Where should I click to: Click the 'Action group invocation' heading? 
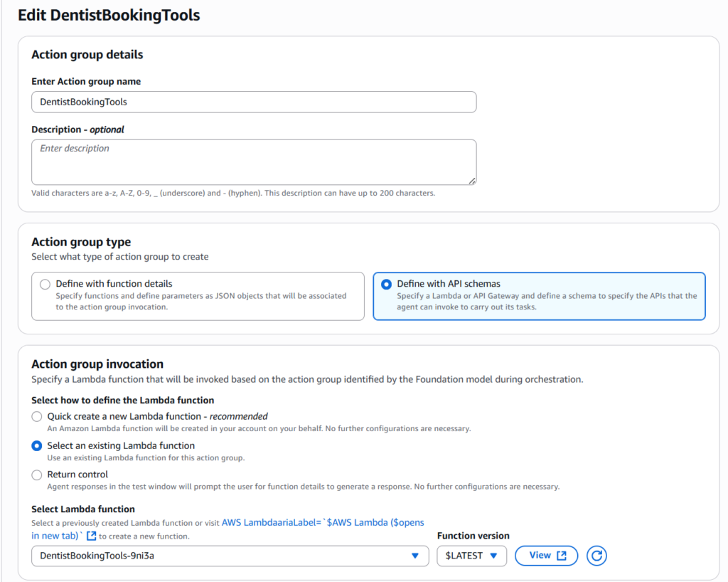point(97,364)
